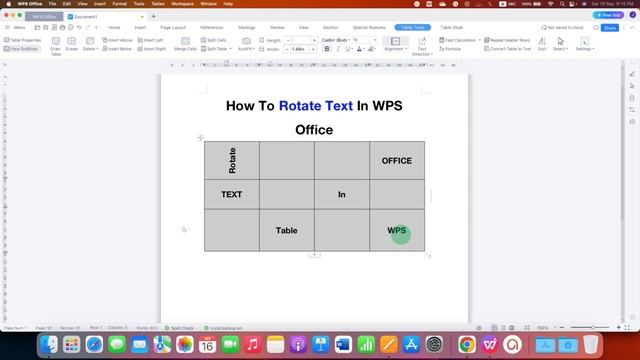Open the Settings dropdown
Screen dimensions: 640x360
tap(584, 44)
